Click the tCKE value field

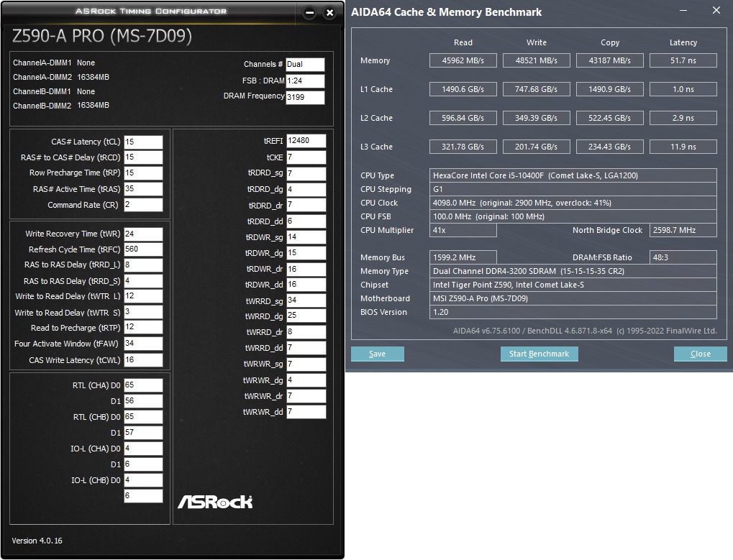pos(306,157)
